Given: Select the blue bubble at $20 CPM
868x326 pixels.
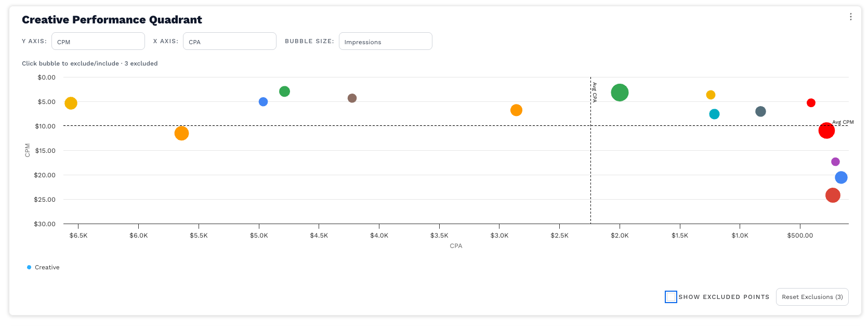Looking at the screenshot, I should click(x=841, y=178).
